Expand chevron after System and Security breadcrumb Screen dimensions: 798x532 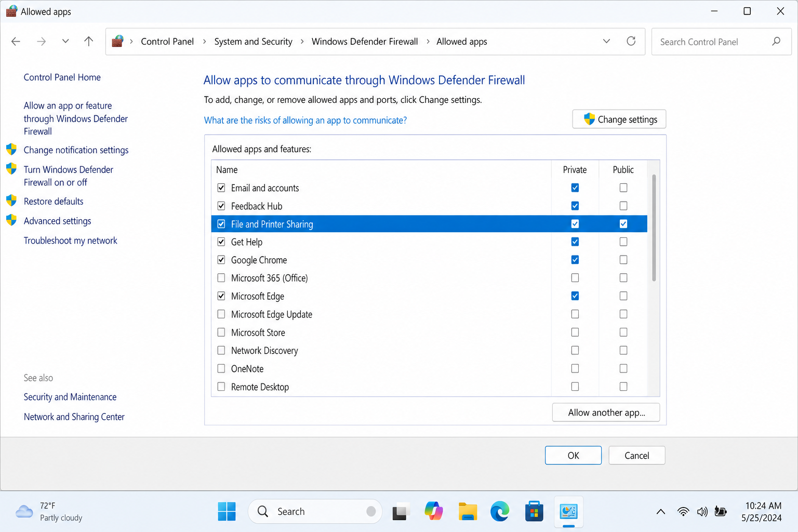[302, 42]
